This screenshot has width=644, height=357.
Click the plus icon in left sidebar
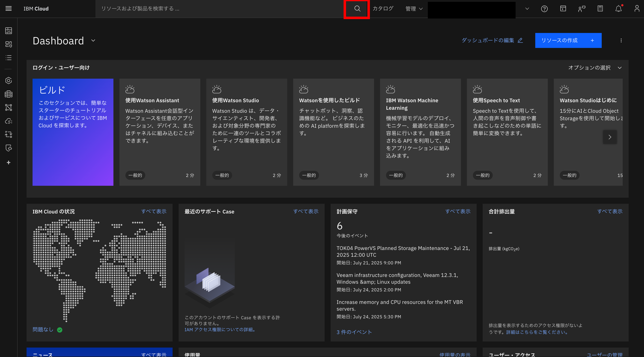pos(8,163)
